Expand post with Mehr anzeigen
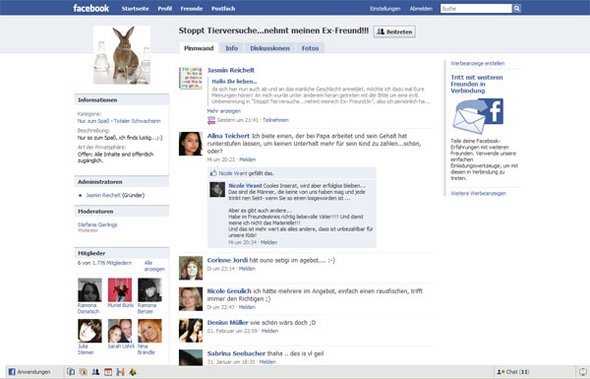This screenshot has width=590, height=379. pyautogui.click(x=224, y=111)
